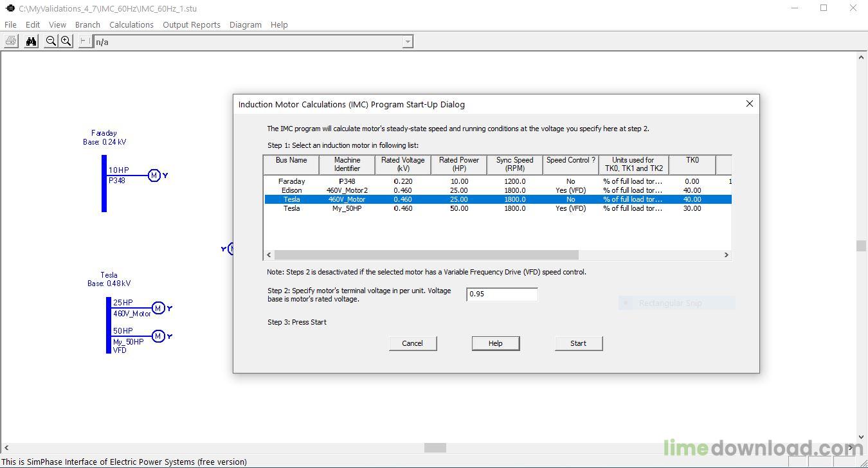Select the branch tool icon beside the toolbar
The width and height of the screenshot is (868, 468).
pos(84,40)
